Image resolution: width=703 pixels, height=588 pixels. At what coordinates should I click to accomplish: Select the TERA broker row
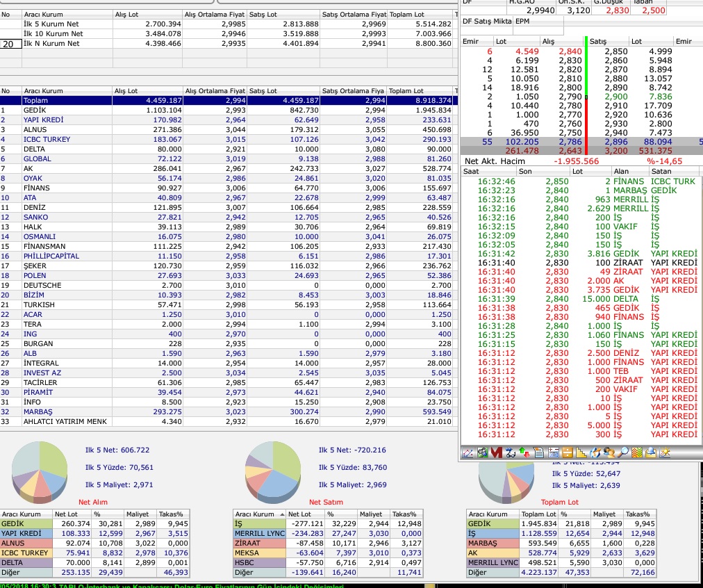pyautogui.click(x=229, y=325)
